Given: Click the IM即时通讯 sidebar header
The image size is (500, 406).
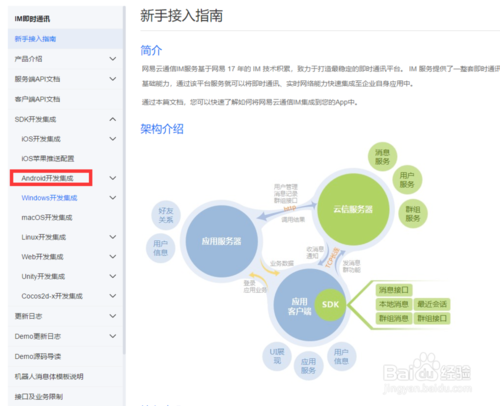Looking at the screenshot, I should 32,19.
